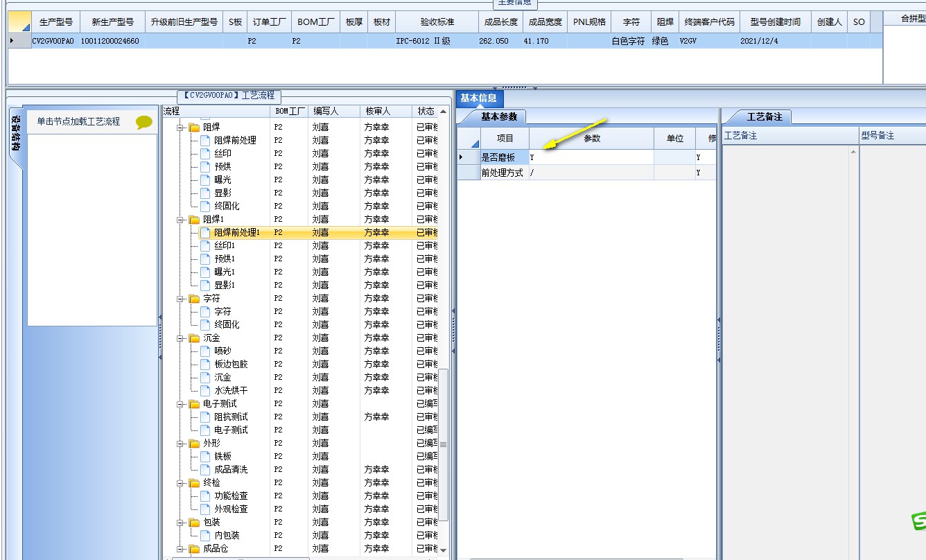
Task: Click the select-all corner of the main info grid
Action: pyautogui.click(x=19, y=22)
